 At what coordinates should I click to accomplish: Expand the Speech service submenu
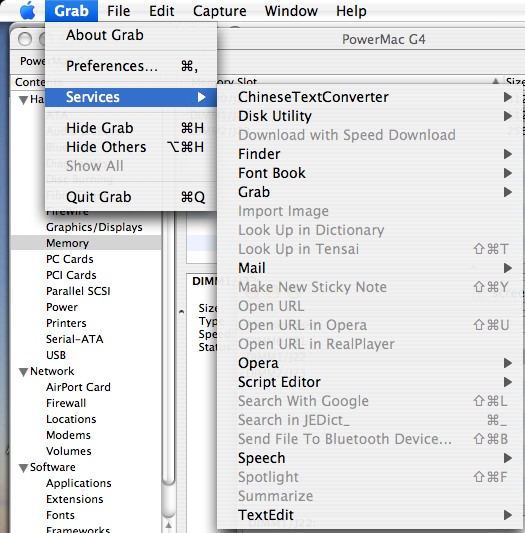point(370,458)
